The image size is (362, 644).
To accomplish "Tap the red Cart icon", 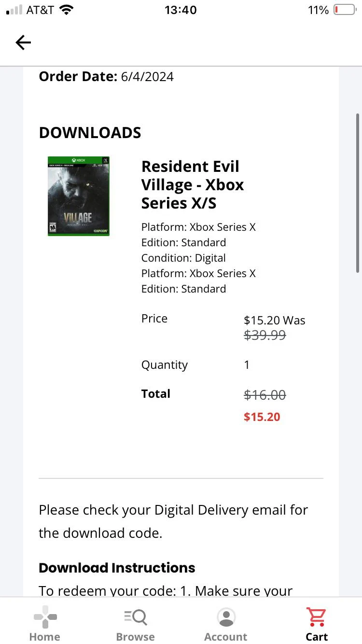I will coord(316,617).
